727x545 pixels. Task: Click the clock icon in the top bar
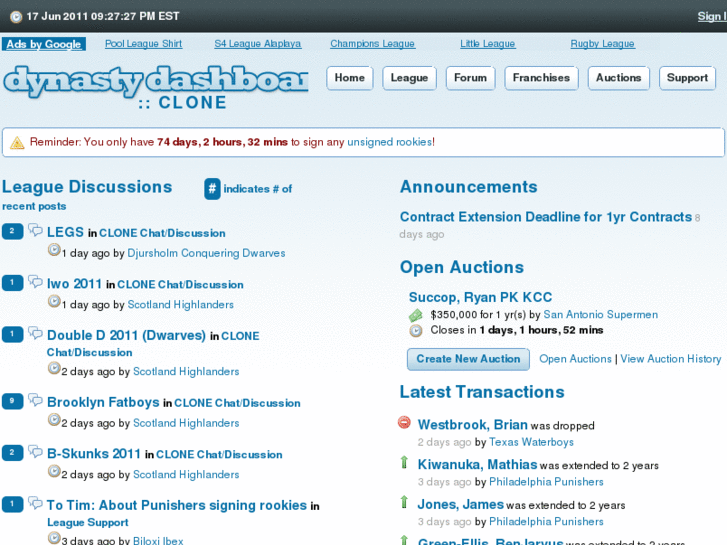click(x=16, y=17)
